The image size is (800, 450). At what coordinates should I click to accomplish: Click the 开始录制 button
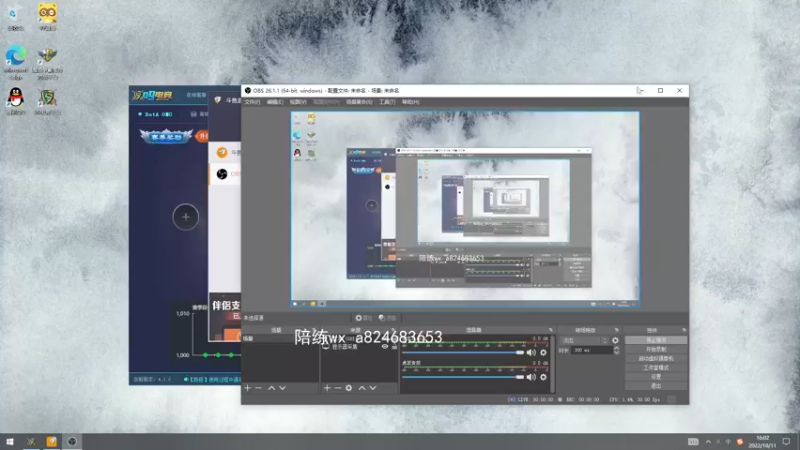coord(656,349)
